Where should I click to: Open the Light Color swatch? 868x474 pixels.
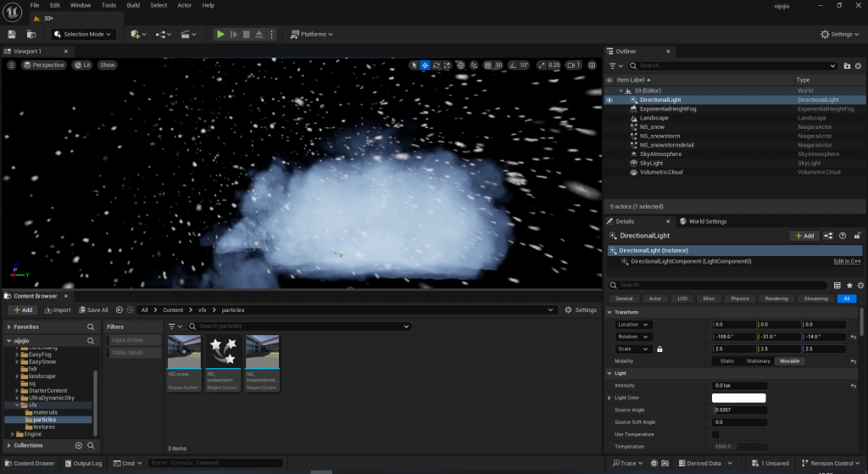click(x=738, y=398)
